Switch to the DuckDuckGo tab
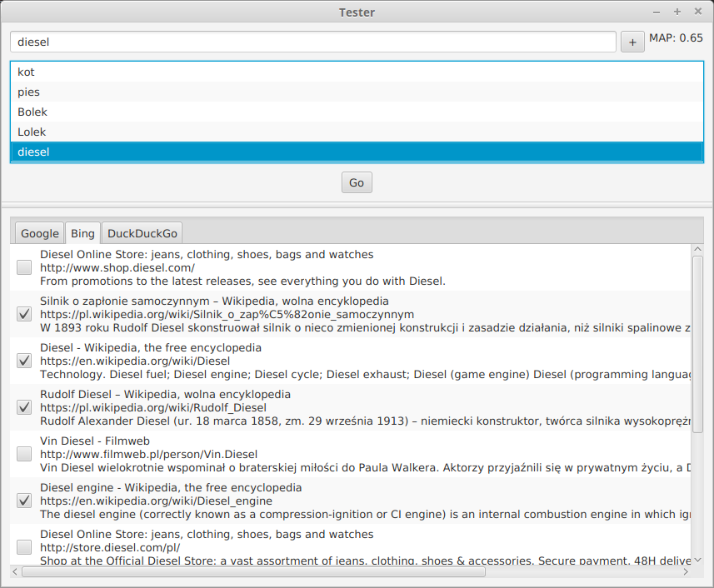 [142, 233]
